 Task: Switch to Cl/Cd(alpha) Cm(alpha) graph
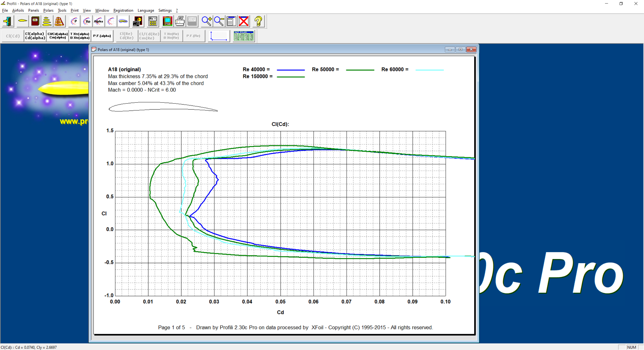pyautogui.click(x=58, y=36)
